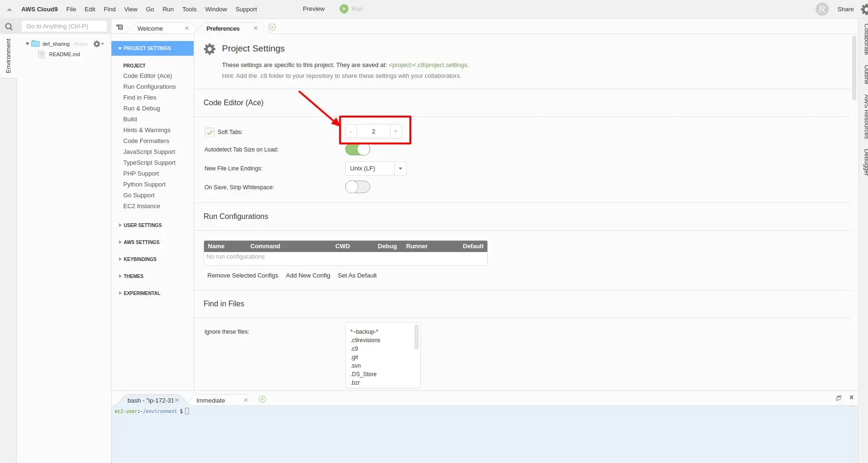Go to Find in Files settings
868x463 pixels.
(139, 98)
